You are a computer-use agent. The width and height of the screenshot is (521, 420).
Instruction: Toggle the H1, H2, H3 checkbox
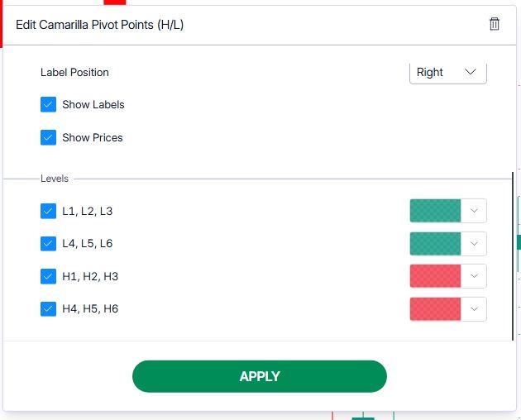coord(48,276)
